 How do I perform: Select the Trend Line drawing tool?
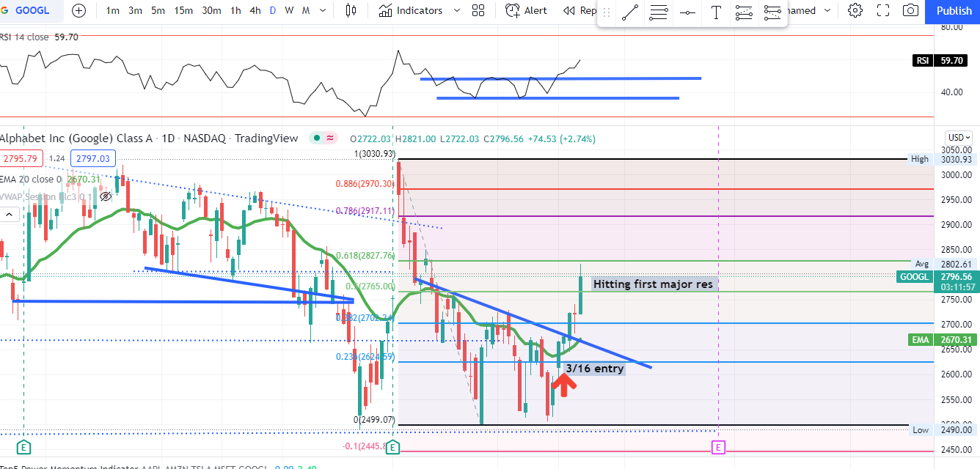pos(629,12)
